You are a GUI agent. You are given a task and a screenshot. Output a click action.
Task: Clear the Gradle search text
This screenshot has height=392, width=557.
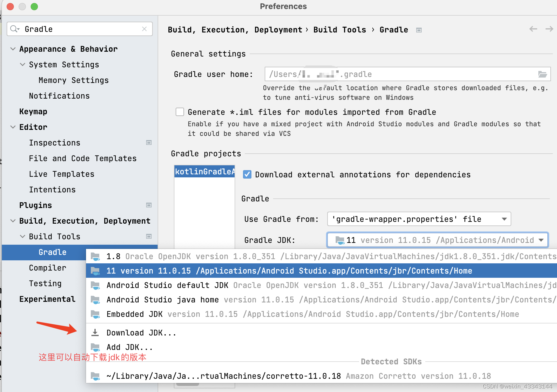click(144, 29)
